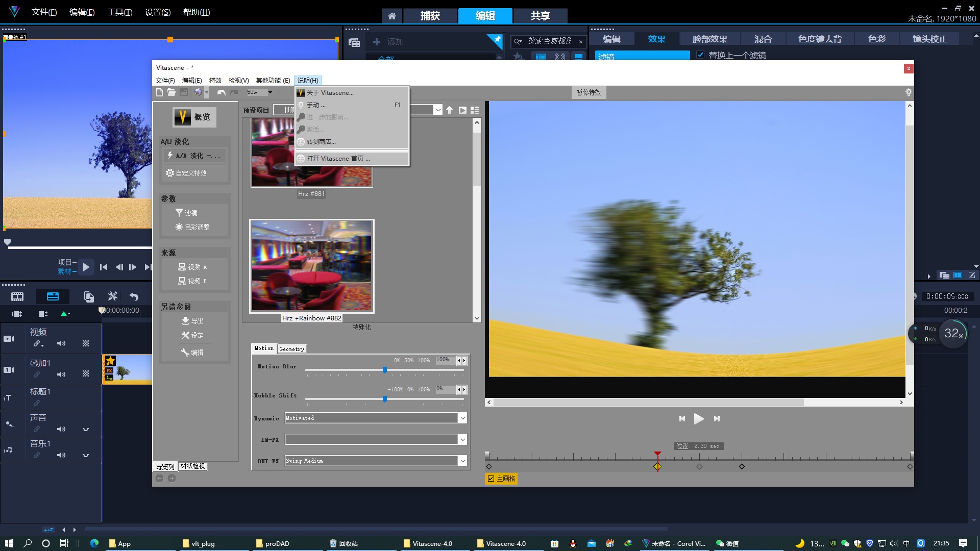Image resolution: width=980 pixels, height=551 pixels.
Task: Open the IN-FX dropdown
Action: coord(462,440)
